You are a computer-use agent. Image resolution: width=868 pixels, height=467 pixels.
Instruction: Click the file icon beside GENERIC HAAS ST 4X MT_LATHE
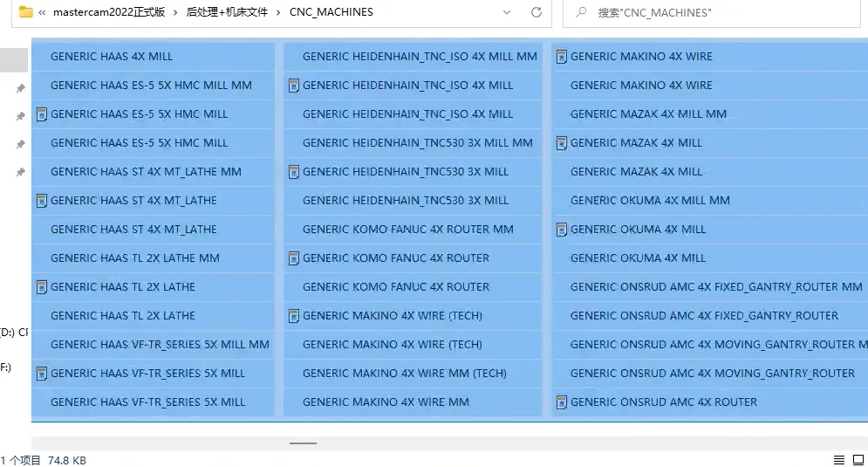point(42,201)
